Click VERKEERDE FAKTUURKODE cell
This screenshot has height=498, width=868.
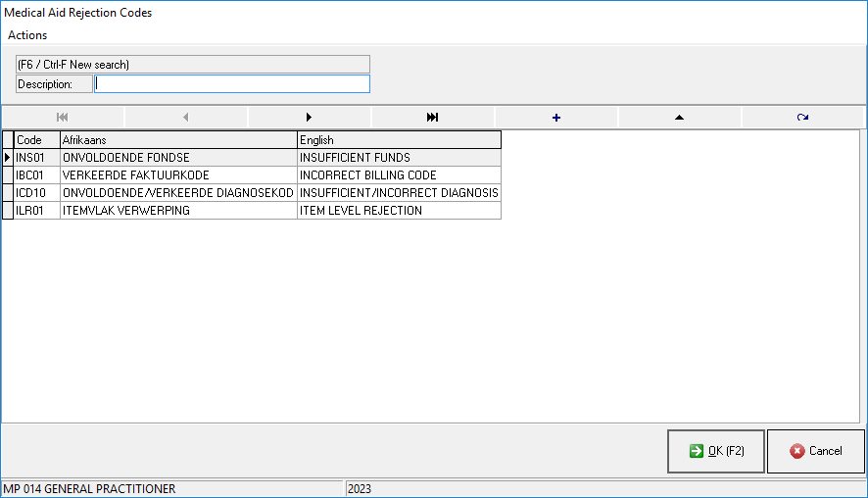click(178, 175)
